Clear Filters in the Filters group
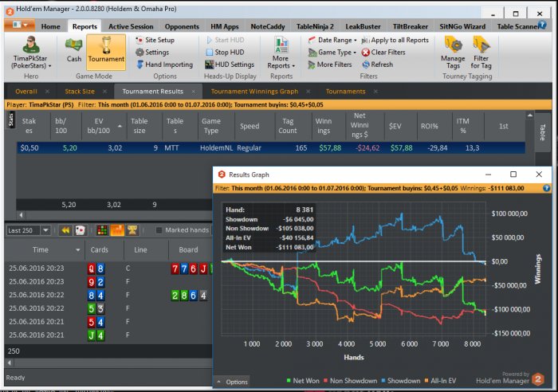The width and height of the screenshot is (558, 392). tap(383, 53)
